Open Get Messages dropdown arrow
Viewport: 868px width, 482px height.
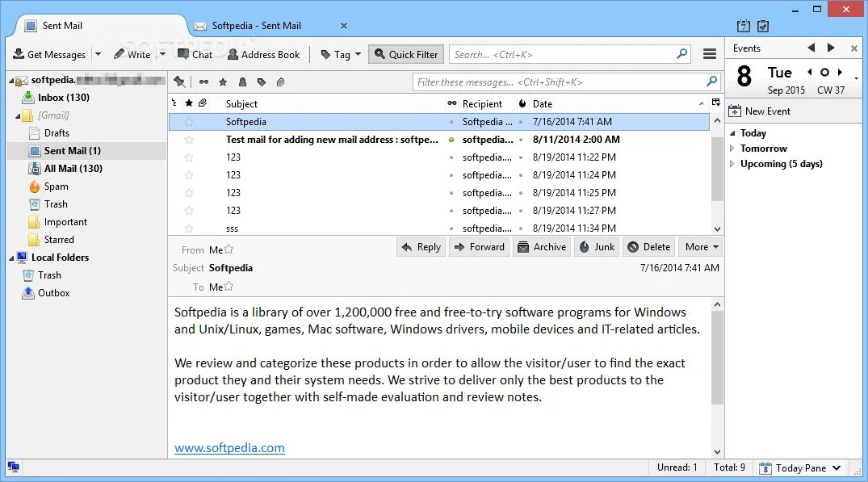[x=98, y=54]
